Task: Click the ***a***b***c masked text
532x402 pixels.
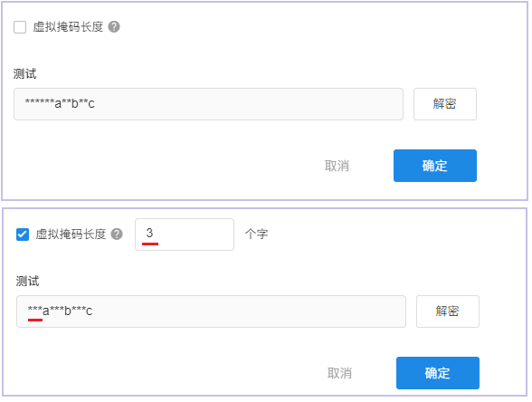Action: [60, 311]
